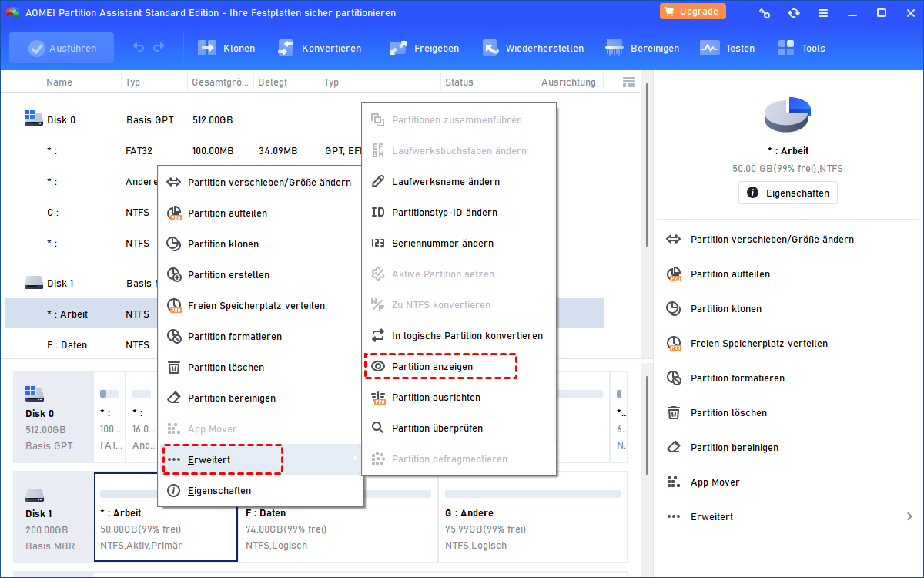Select the C : partition row
This screenshot has width=924, height=578.
(x=82, y=213)
